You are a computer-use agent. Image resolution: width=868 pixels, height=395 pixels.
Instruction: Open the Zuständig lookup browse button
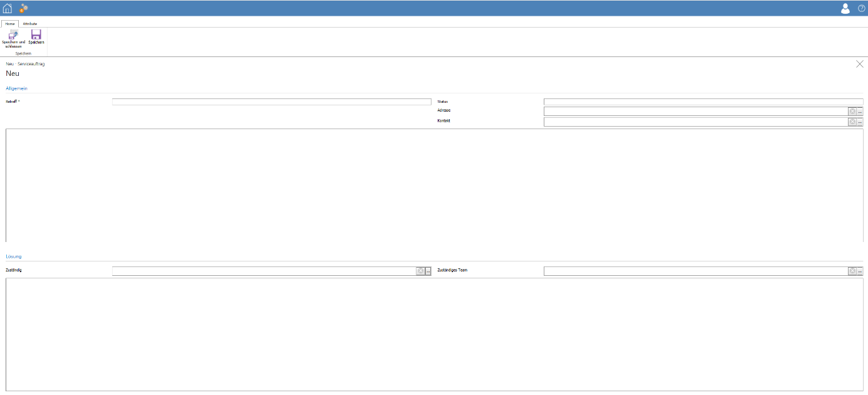428,271
